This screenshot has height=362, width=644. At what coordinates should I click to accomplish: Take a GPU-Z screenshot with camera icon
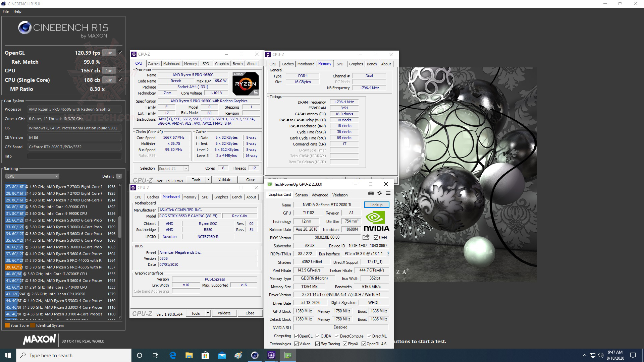click(x=371, y=193)
